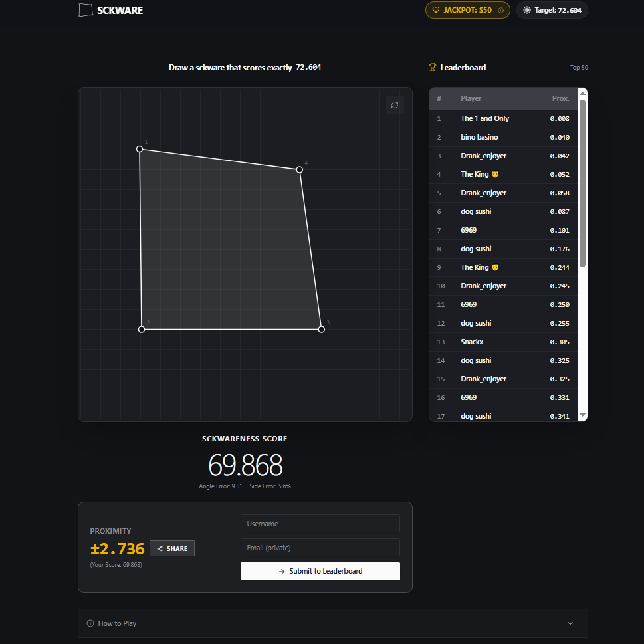
Task: Click '(Your Score: 69.868)' text
Action: click(116, 565)
